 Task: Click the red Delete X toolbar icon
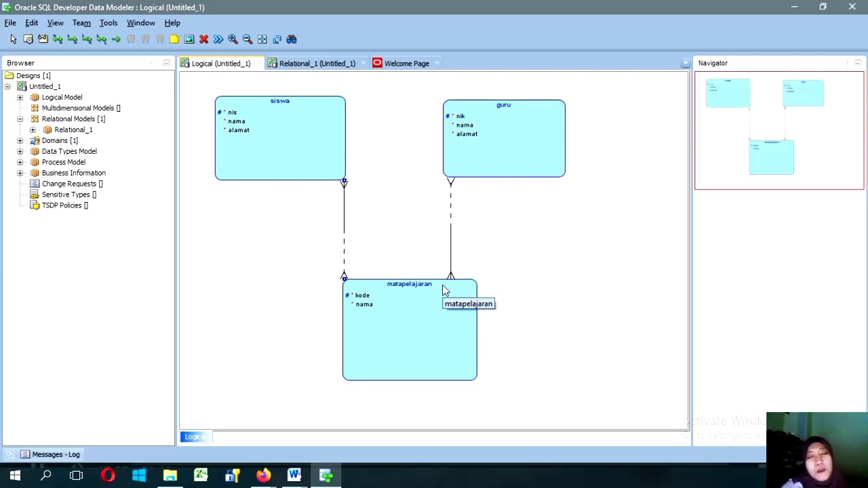click(x=203, y=39)
